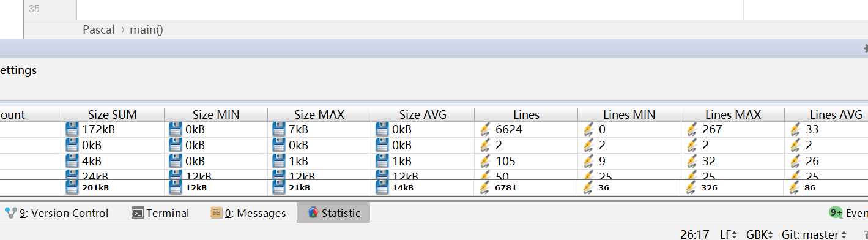
Task: Select the 4kB Size SUM cell
Action: pyautogui.click(x=113, y=161)
